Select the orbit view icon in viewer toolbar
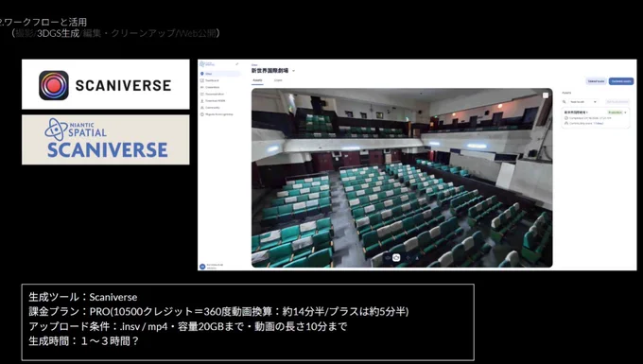This screenshot has height=364, width=643. coord(387,258)
